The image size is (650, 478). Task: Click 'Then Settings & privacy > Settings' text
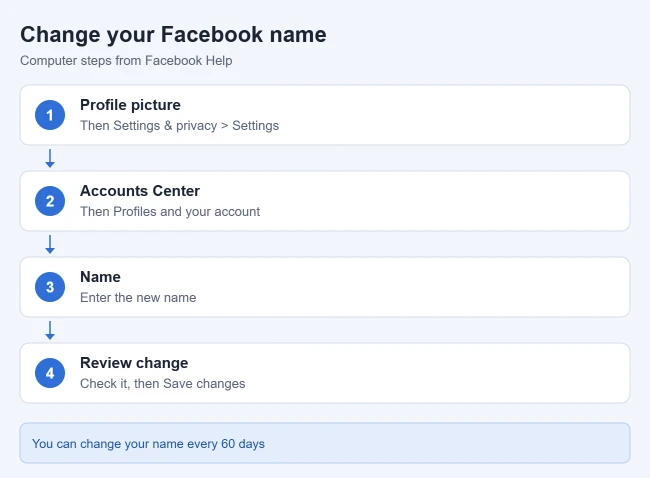click(x=179, y=125)
